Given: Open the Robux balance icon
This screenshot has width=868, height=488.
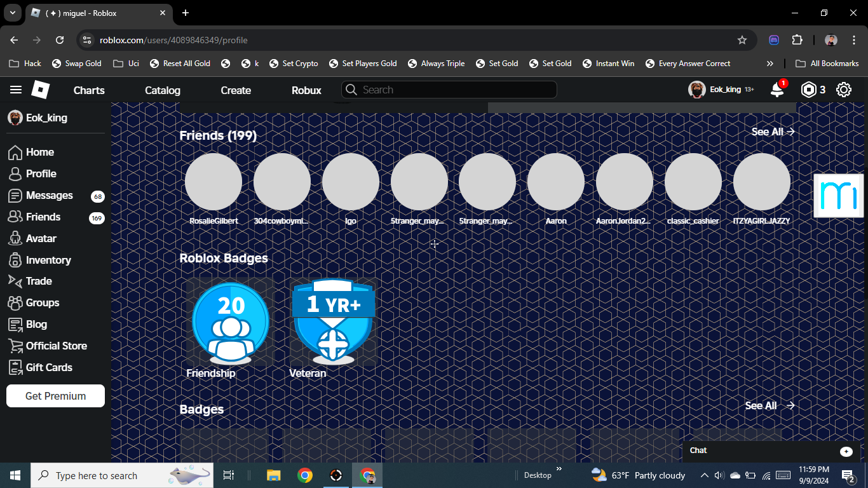Looking at the screenshot, I should (x=808, y=90).
